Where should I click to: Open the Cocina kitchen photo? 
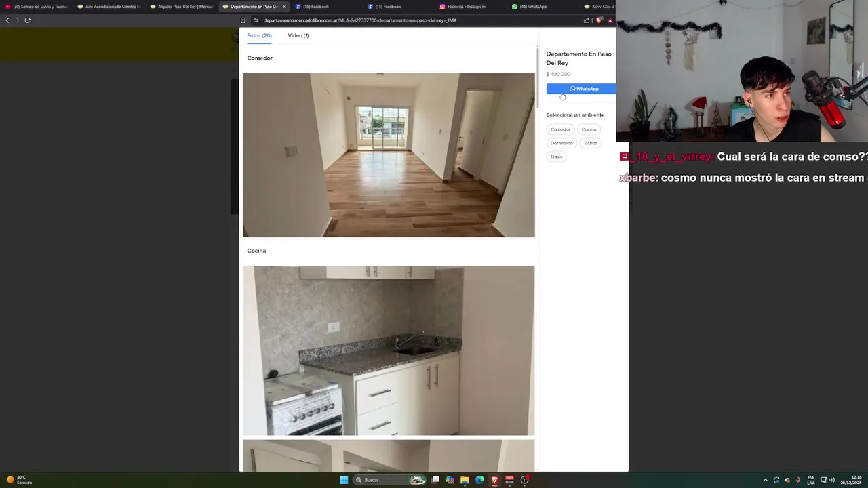coord(389,350)
